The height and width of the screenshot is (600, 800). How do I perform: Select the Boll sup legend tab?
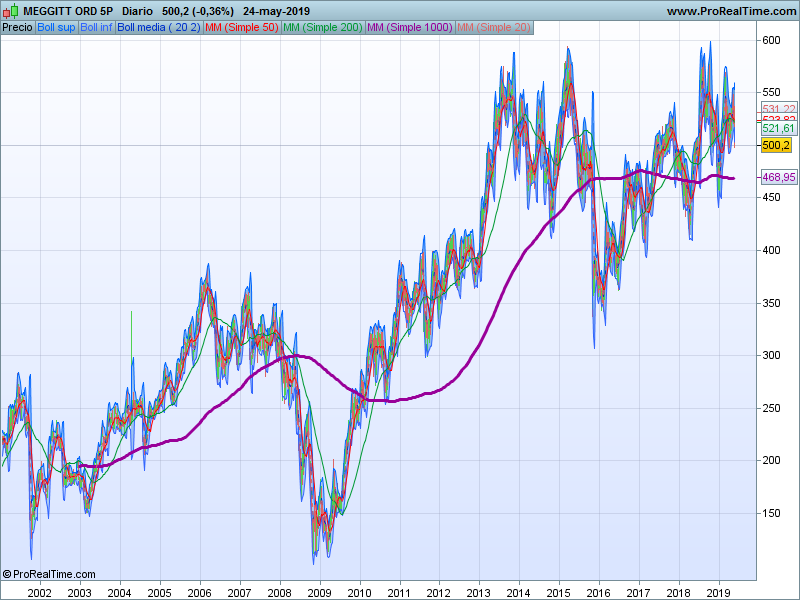point(56,28)
